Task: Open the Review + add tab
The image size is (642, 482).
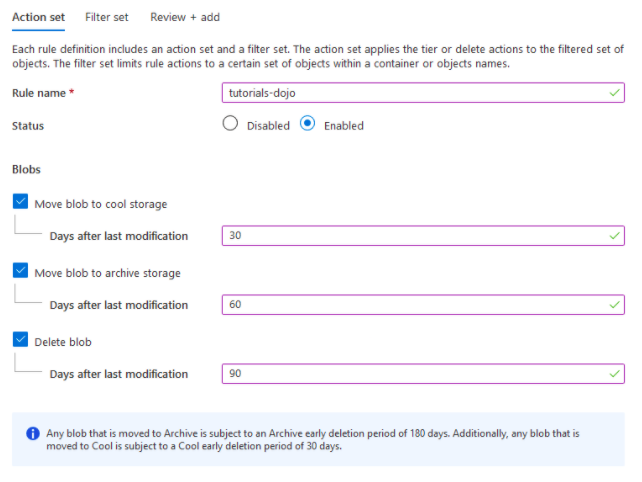Action: pyautogui.click(x=185, y=17)
